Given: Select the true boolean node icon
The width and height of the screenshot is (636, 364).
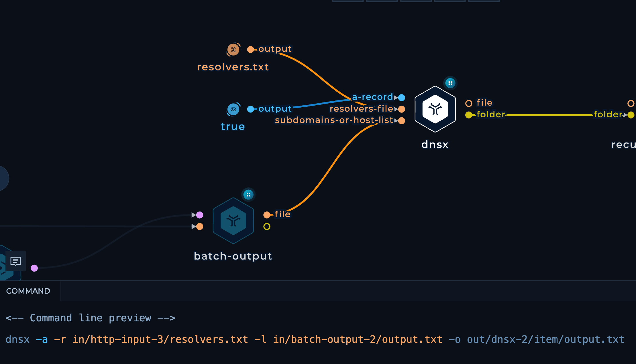Looking at the screenshot, I should (x=233, y=109).
